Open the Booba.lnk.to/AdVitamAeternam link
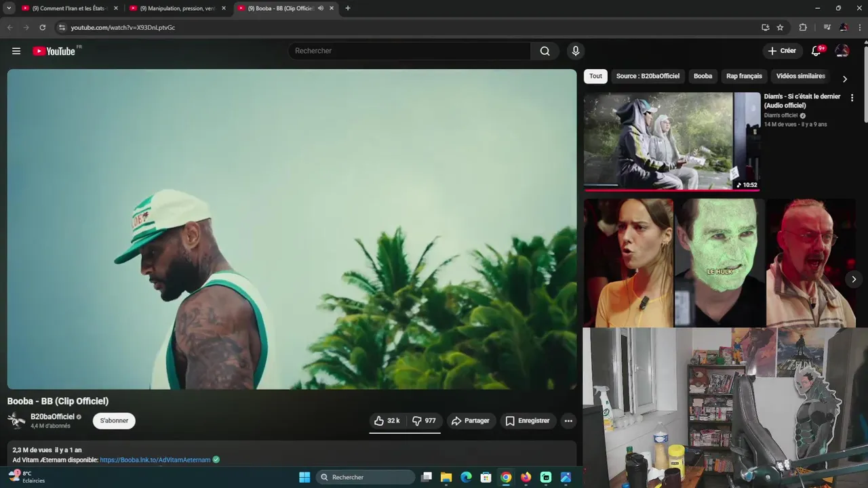 point(155,460)
